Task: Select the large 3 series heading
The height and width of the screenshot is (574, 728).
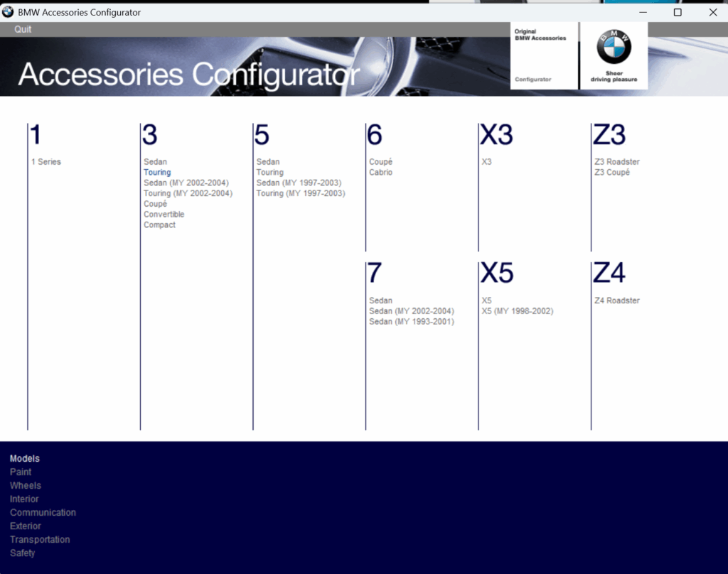Action: 150,134
